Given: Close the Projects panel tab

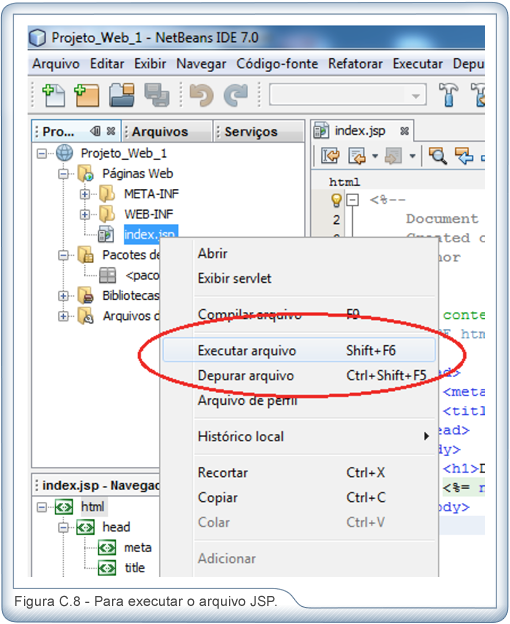Looking at the screenshot, I should coord(111,131).
